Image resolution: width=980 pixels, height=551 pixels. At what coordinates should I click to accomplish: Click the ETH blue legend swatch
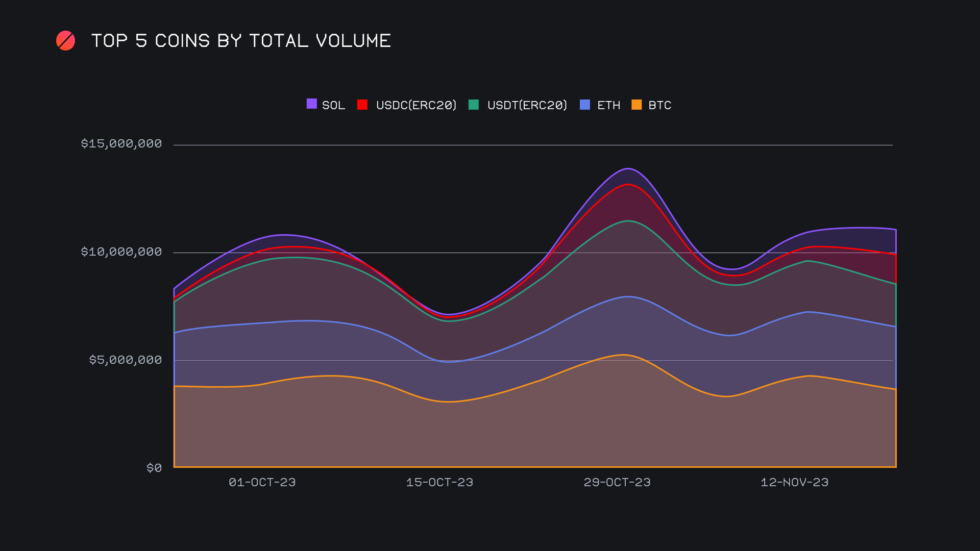[585, 105]
